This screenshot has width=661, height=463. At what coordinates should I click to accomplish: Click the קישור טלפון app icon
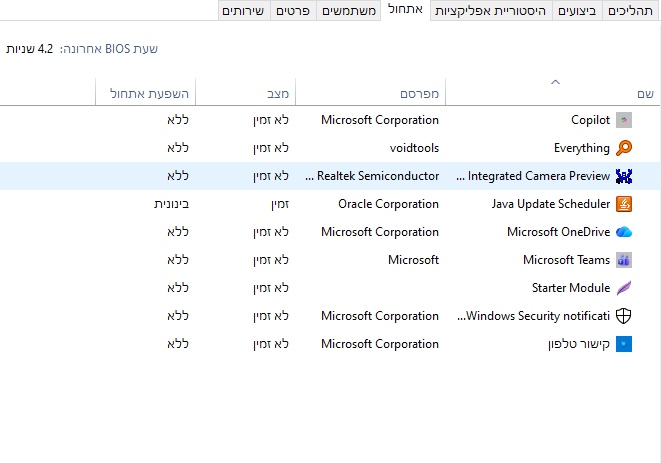click(x=624, y=344)
